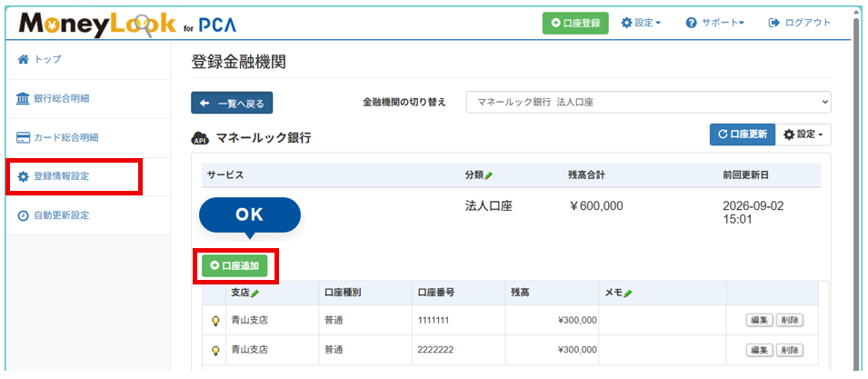Click the home icon beside トップ
Viewport: 868px width, 379px height.
[23, 59]
